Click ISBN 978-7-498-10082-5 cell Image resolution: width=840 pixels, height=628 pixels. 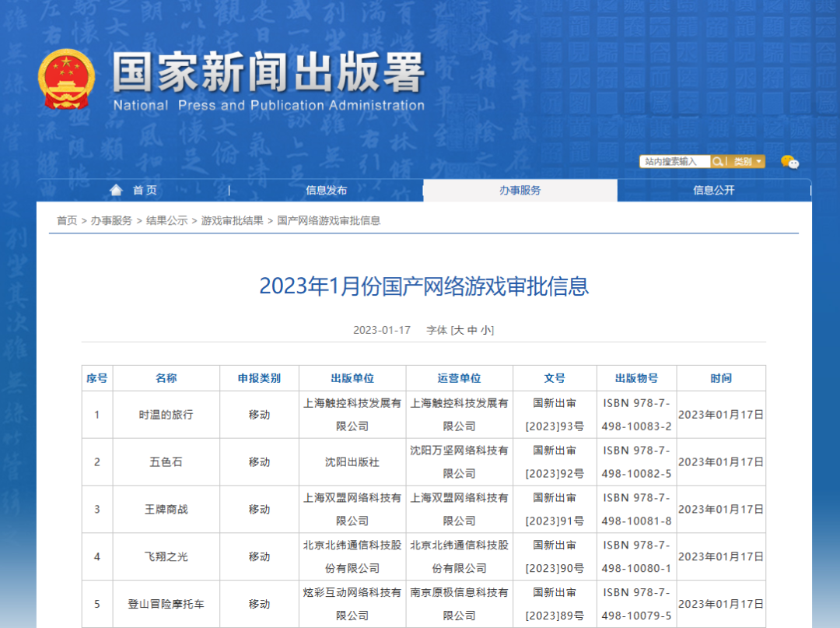(x=636, y=462)
